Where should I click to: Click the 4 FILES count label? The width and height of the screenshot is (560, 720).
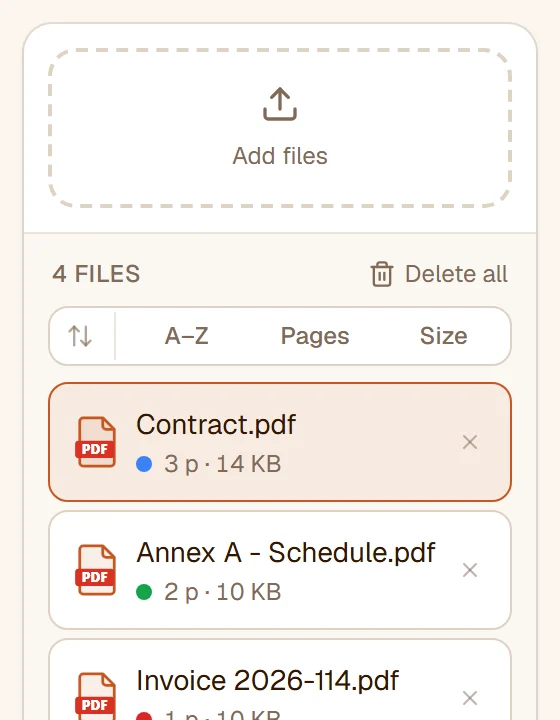pos(96,274)
